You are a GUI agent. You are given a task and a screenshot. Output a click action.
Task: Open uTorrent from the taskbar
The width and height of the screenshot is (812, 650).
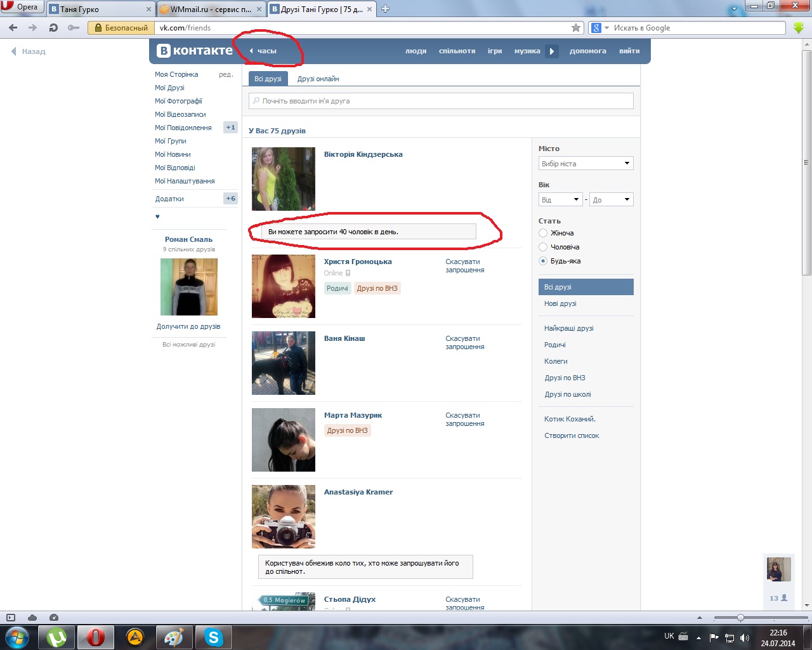[x=57, y=637]
